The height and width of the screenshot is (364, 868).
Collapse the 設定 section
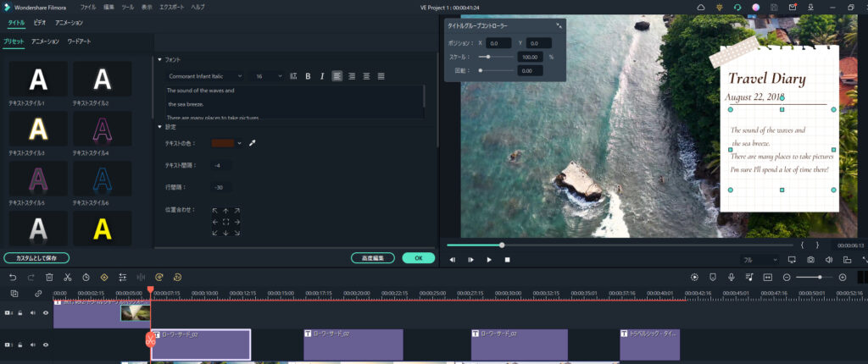coord(159,127)
